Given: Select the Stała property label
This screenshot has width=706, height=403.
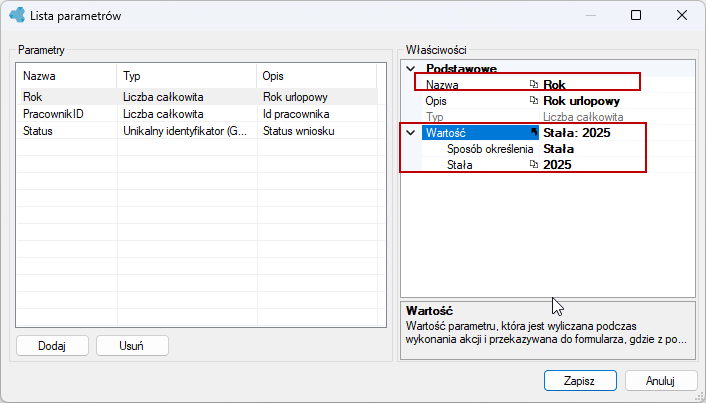Looking at the screenshot, I should click(x=459, y=165).
